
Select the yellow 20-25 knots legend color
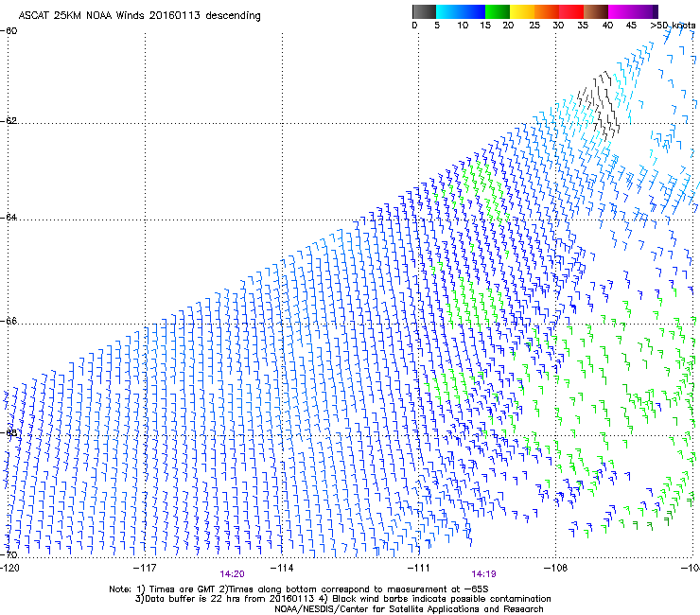click(x=522, y=11)
